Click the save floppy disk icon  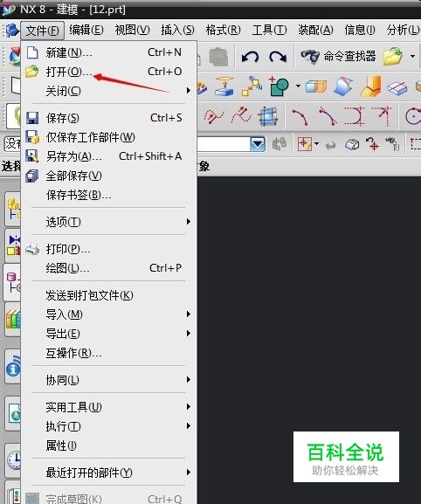pyautogui.click(x=32, y=118)
